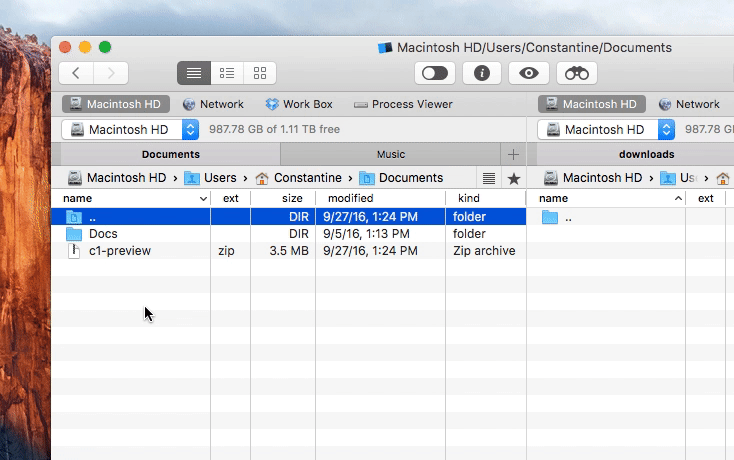
Task: Select the c1-preview zip file
Action: click(x=289, y=251)
